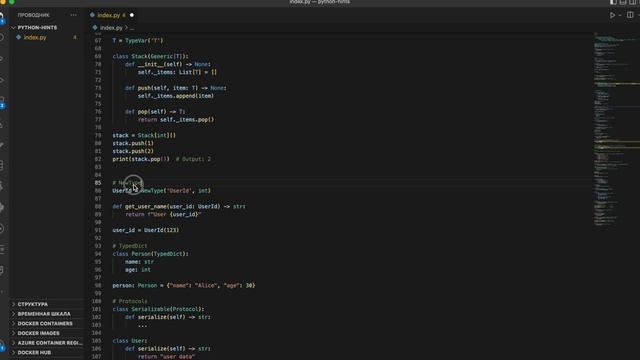This screenshot has width=640, height=360.
Task: Click the 'return "user data"' line
Action: click(x=166, y=356)
